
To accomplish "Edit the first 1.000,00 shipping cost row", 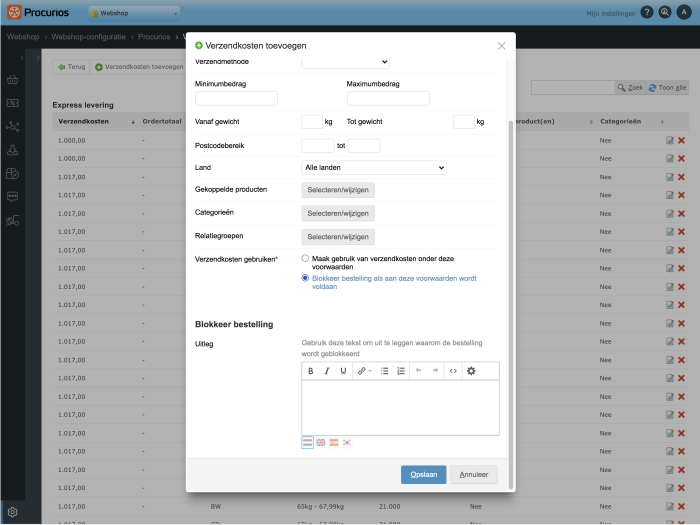I will 670,141.
